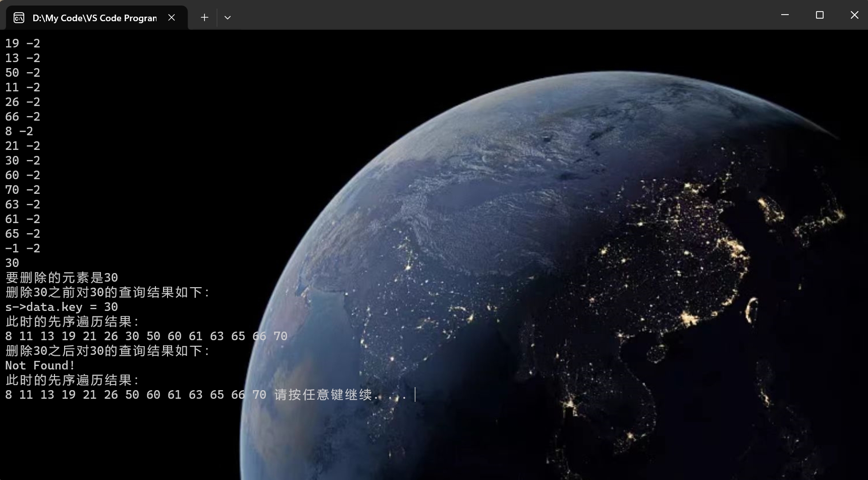Click the line "删除30之后对30的查询结果如下:"

[107, 351]
